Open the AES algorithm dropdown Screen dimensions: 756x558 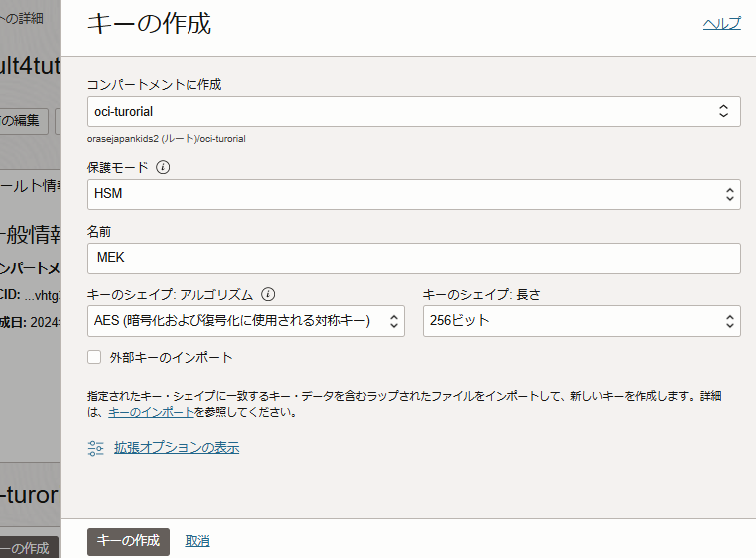tap(244, 321)
